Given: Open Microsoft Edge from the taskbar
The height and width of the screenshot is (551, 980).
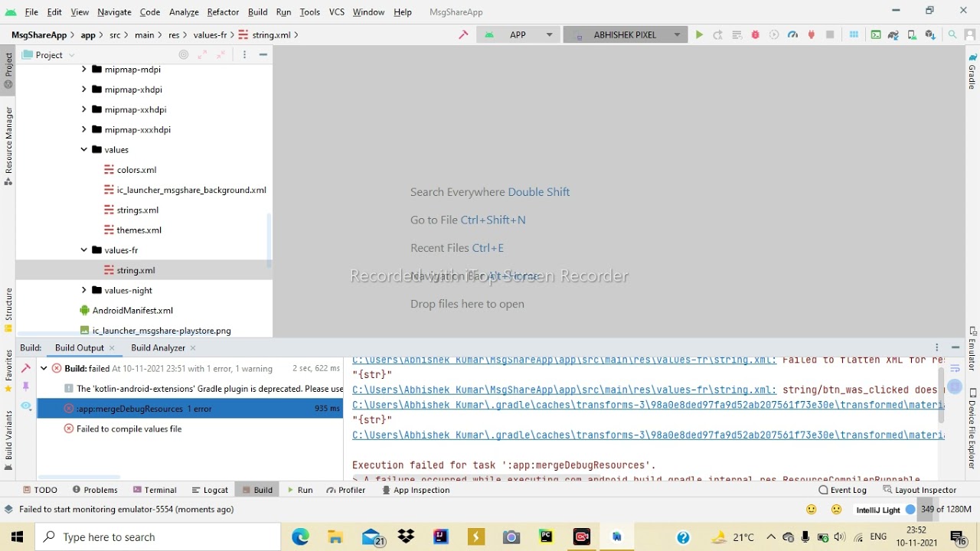Looking at the screenshot, I should coord(300,537).
